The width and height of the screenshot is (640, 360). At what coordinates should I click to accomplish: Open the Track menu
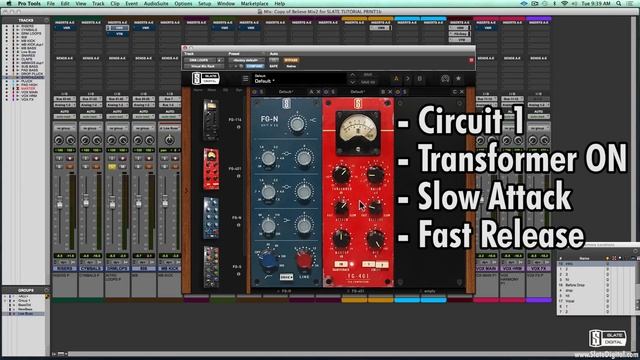[98, 3]
